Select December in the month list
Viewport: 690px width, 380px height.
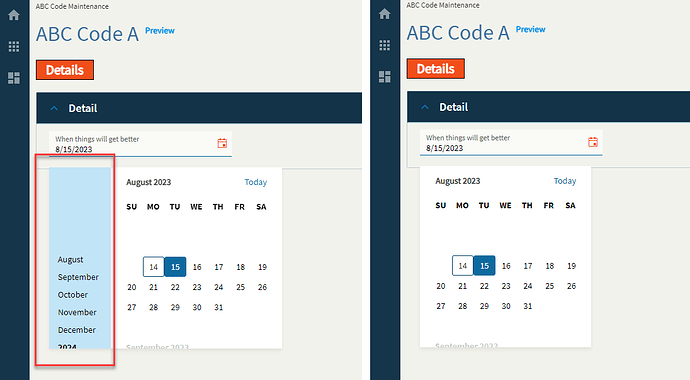pyautogui.click(x=77, y=330)
